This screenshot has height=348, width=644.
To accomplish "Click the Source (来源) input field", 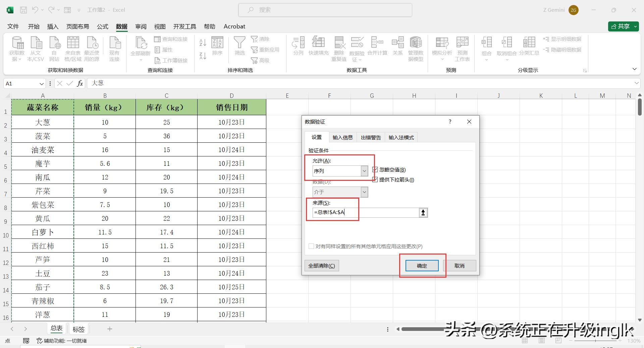I will point(366,212).
